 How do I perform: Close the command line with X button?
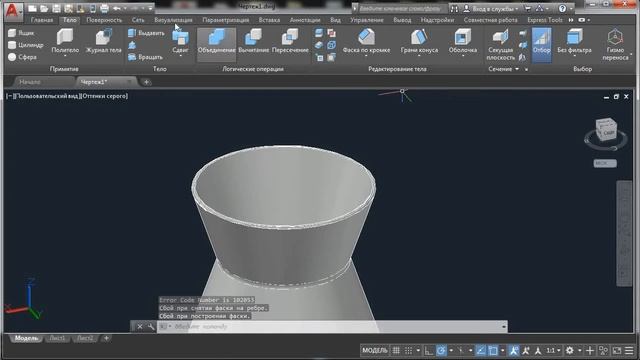point(140,327)
